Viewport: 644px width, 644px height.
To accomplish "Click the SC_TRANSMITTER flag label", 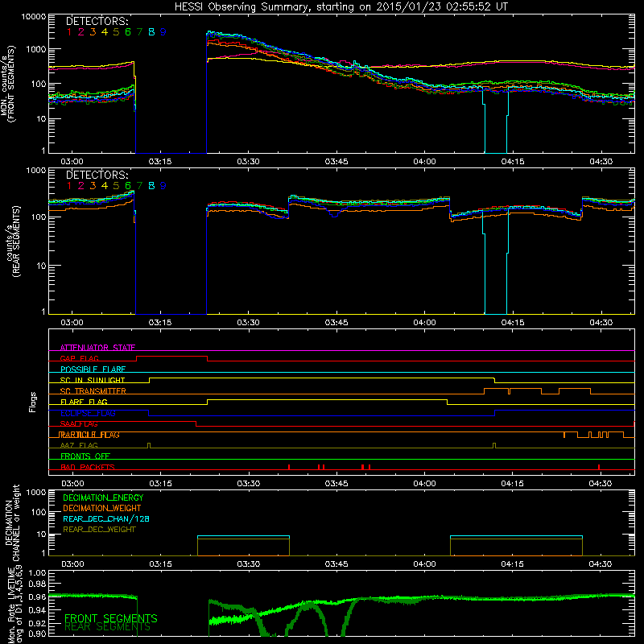I will (93, 391).
